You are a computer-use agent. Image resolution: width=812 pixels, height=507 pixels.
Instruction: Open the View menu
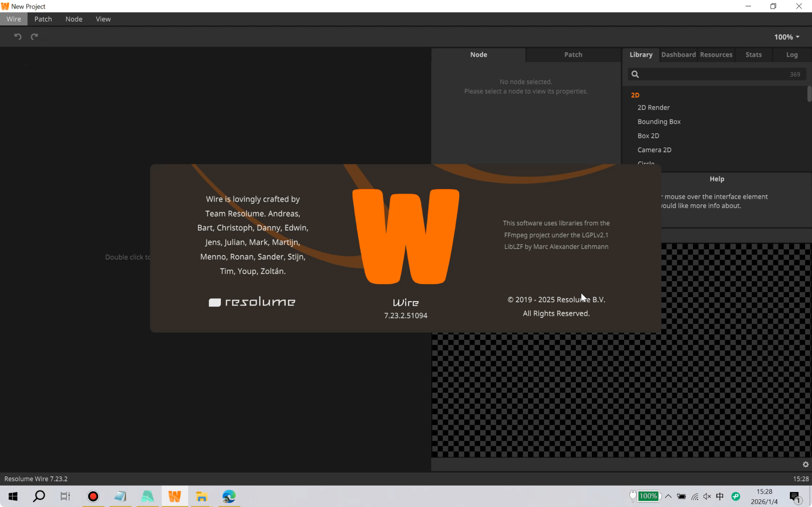[x=103, y=19]
